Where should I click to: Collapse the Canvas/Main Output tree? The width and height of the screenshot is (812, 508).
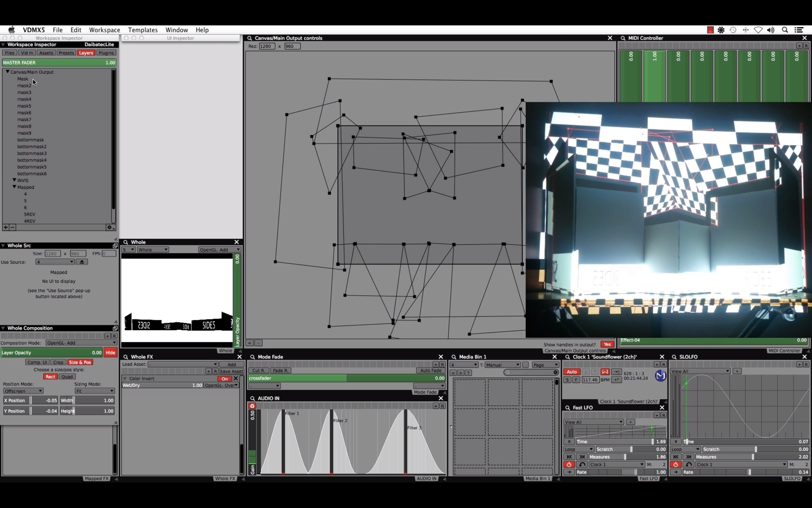[7, 72]
